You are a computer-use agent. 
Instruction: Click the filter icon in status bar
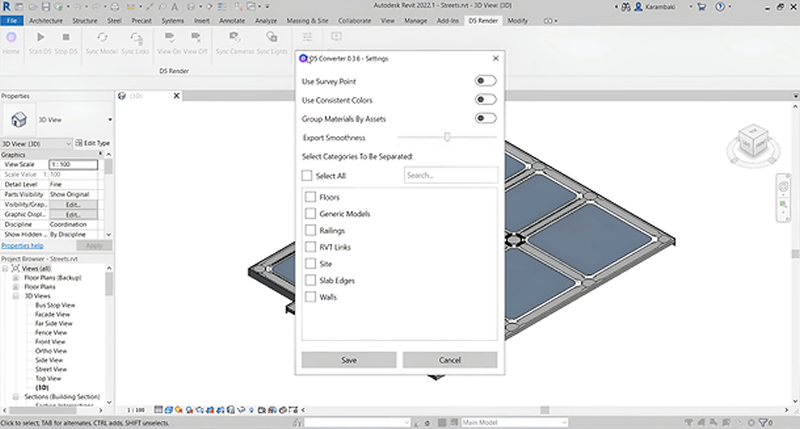(x=763, y=422)
